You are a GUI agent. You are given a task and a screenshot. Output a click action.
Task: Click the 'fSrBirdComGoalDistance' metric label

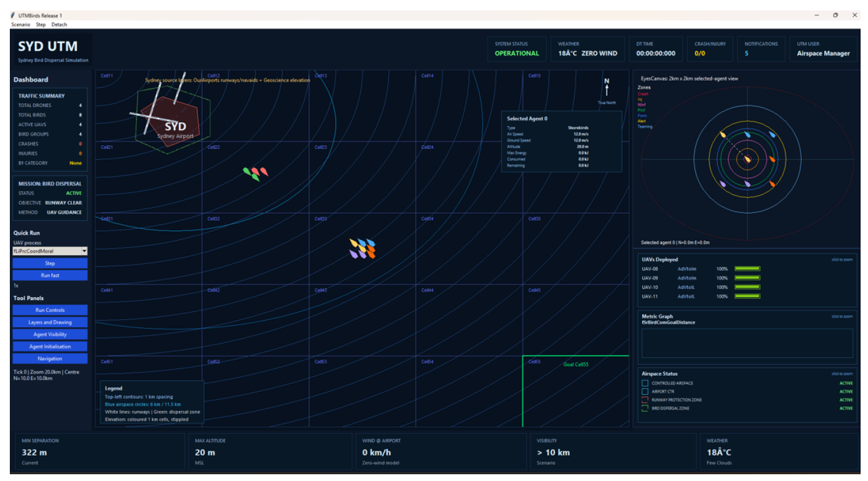pyautogui.click(x=668, y=322)
